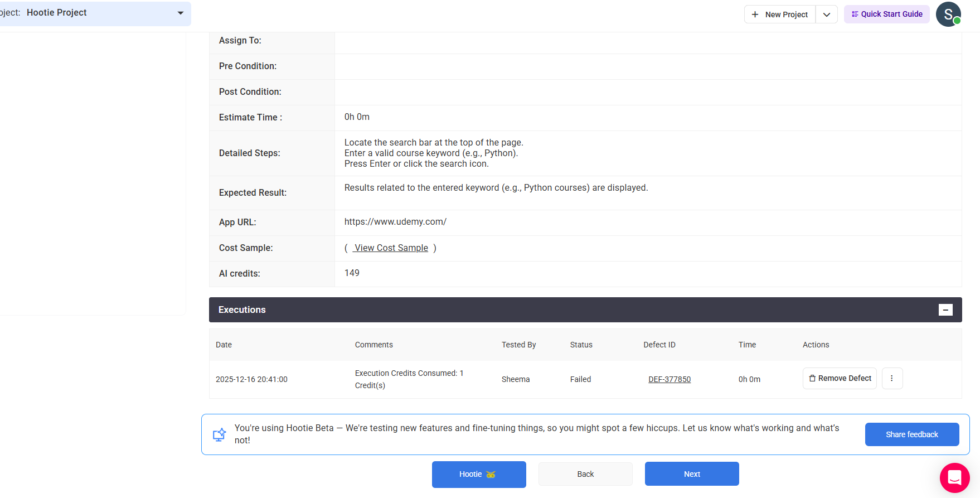This screenshot has height=498, width=980.
Task: Launch Hootie with the owl icon button
Action: click(x=479, y=475)
